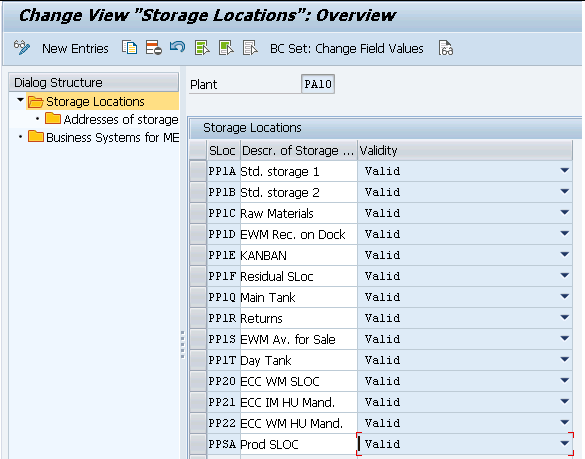Screen dimensions: 585x459
Task: Select the row marker for PP1A
Action: [198, 171]
